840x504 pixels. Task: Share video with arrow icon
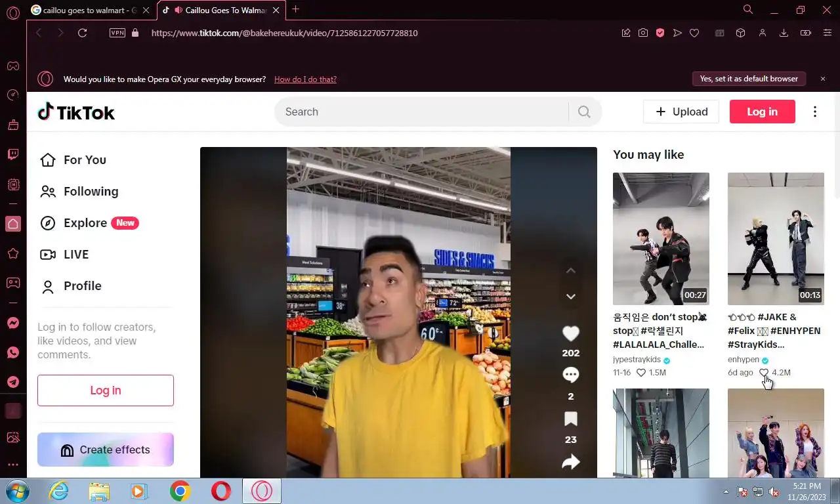(x=571, y=463)
